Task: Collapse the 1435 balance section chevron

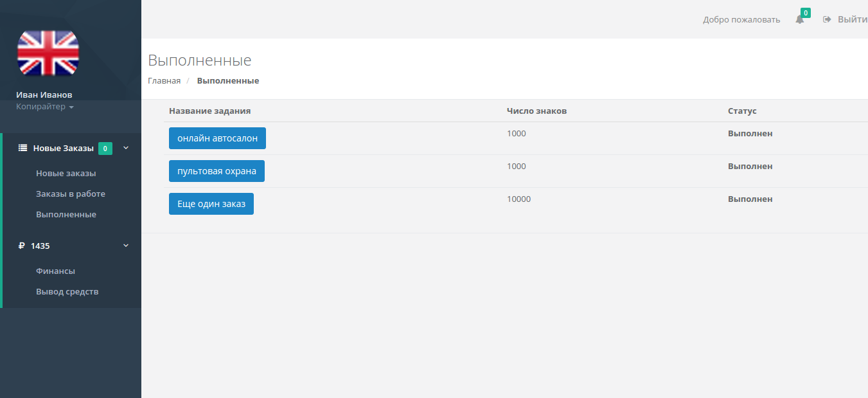Action: 126,246
